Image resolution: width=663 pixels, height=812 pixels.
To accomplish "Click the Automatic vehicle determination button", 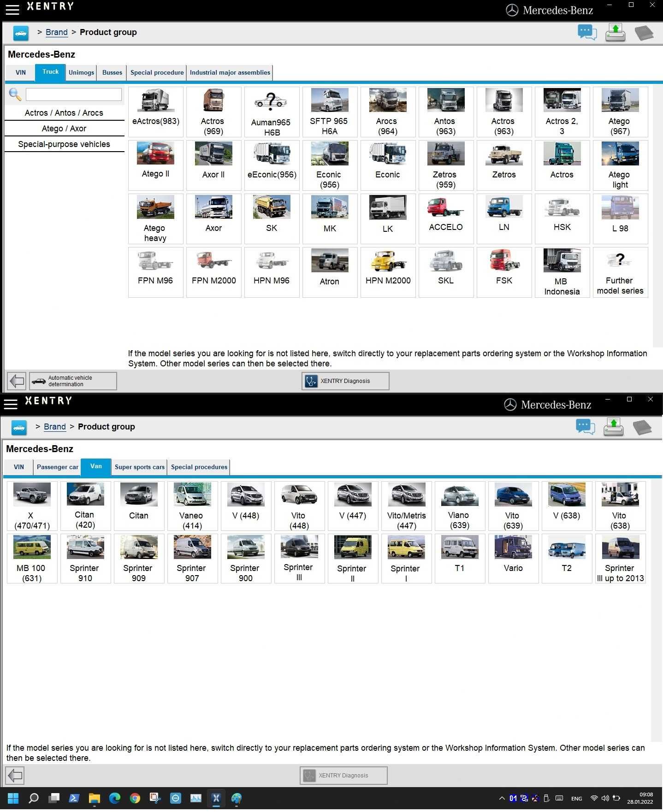I will [x=73, y=381].
